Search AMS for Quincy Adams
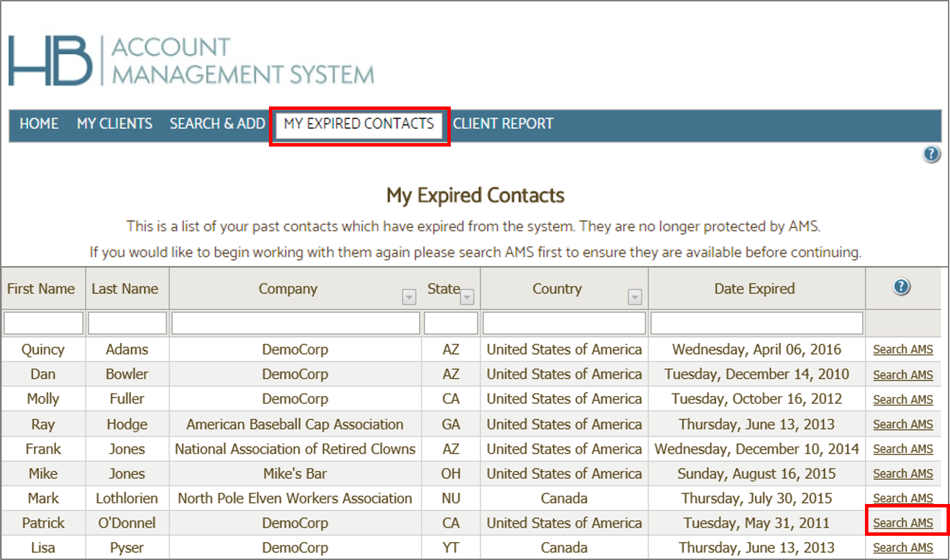The image size is (950, 560). (x=903, y=349)
